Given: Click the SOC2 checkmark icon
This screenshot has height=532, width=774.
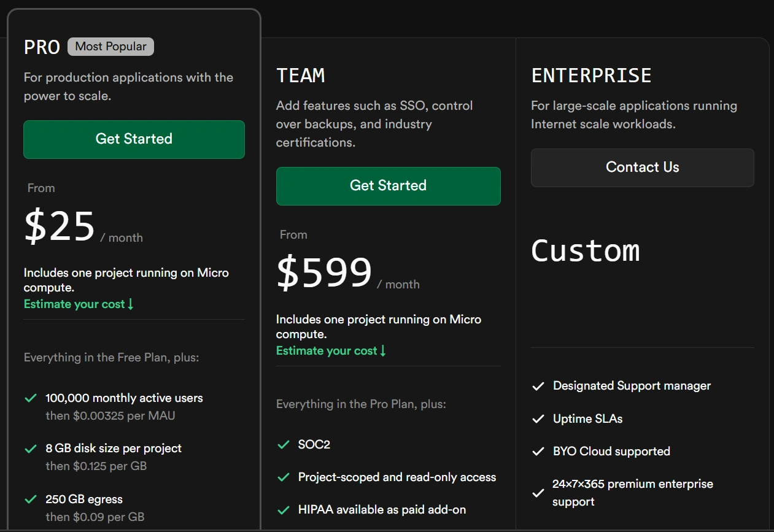Looking at the screenshot, I should click(283, 444).
